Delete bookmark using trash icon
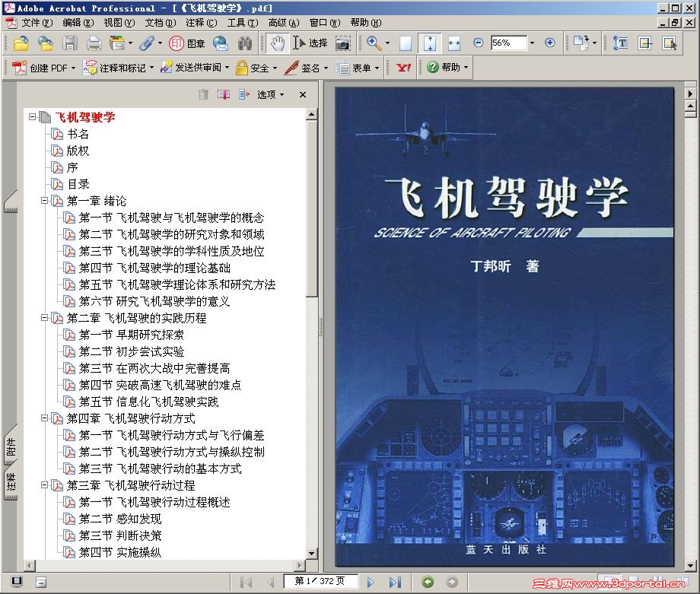The image size is (700, 594). tap(203, 94)
